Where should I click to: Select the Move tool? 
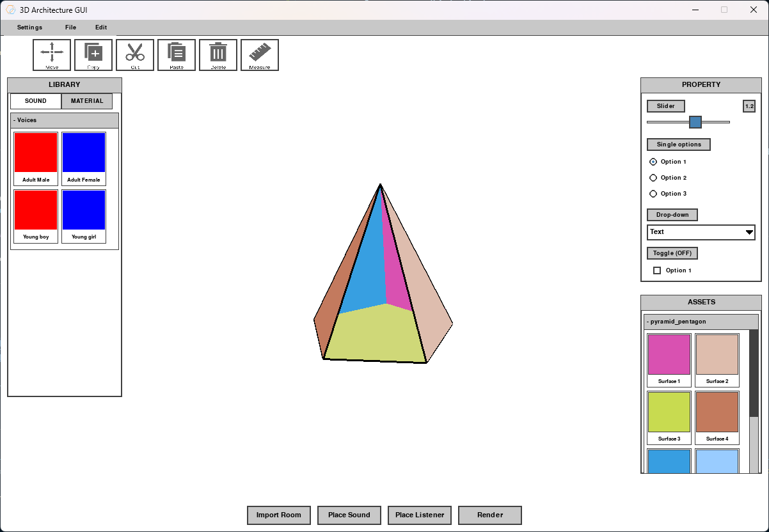(x=51, y=54)
